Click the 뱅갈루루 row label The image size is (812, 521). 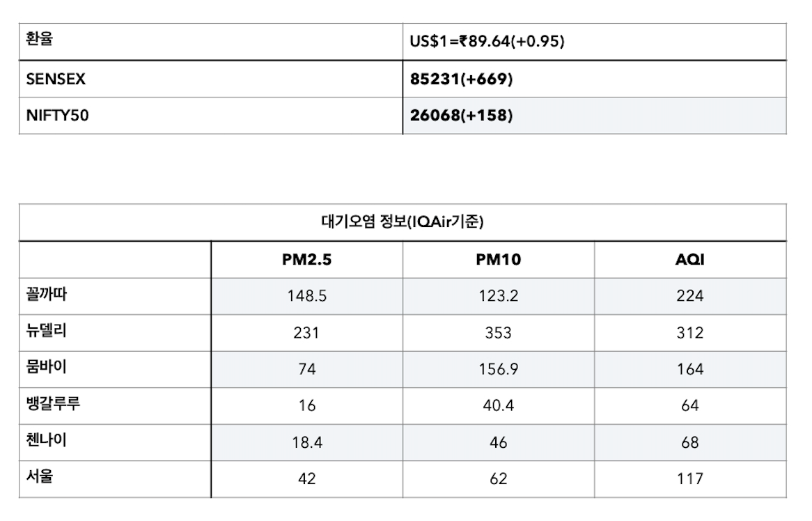(x=53, y=405)
